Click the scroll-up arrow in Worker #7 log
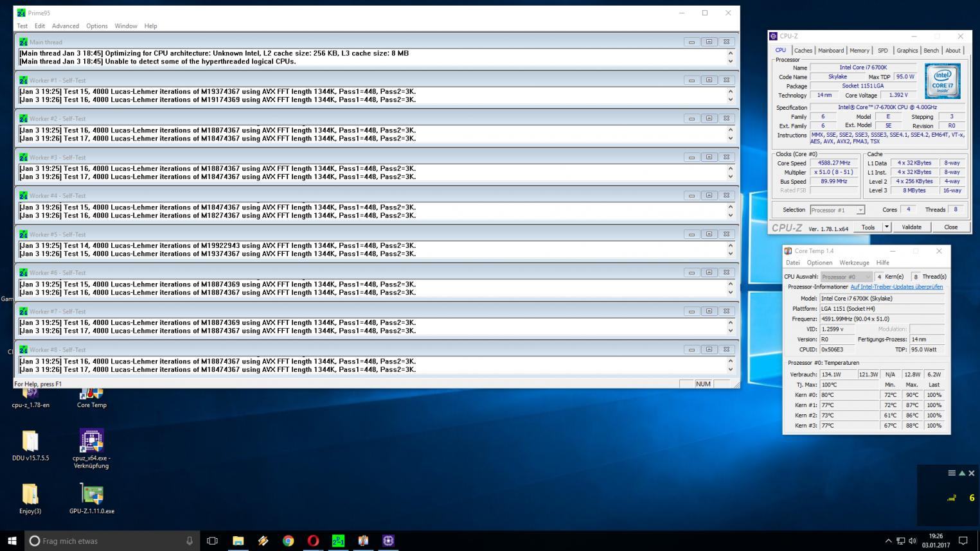Image resolution: width=980 pixels, height=551 pixels. pyautogui.click(x=731, y=322)
